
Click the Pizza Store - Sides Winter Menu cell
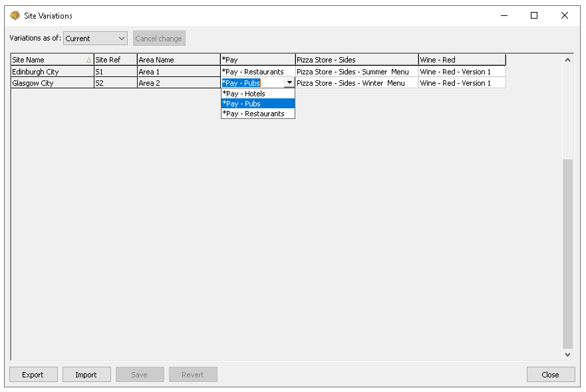357,83
